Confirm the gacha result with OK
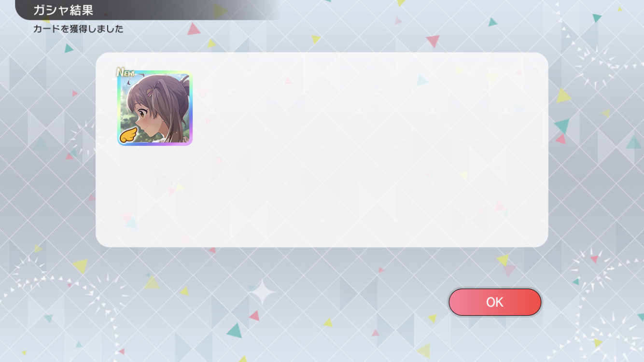The height and width of the screenshot is (362, 644). (x=495, y=302)
